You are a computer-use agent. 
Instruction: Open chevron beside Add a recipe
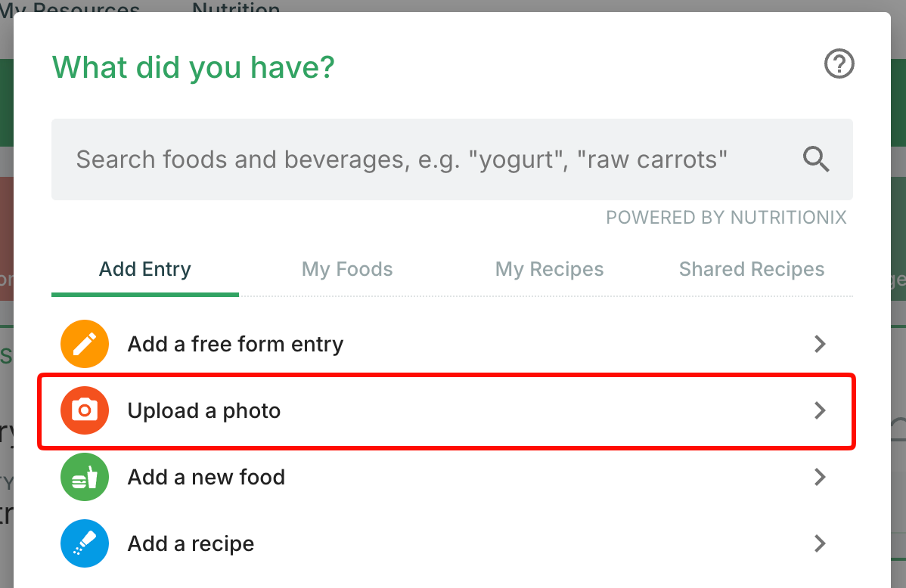pyautogui.click(x=819, y=543)
